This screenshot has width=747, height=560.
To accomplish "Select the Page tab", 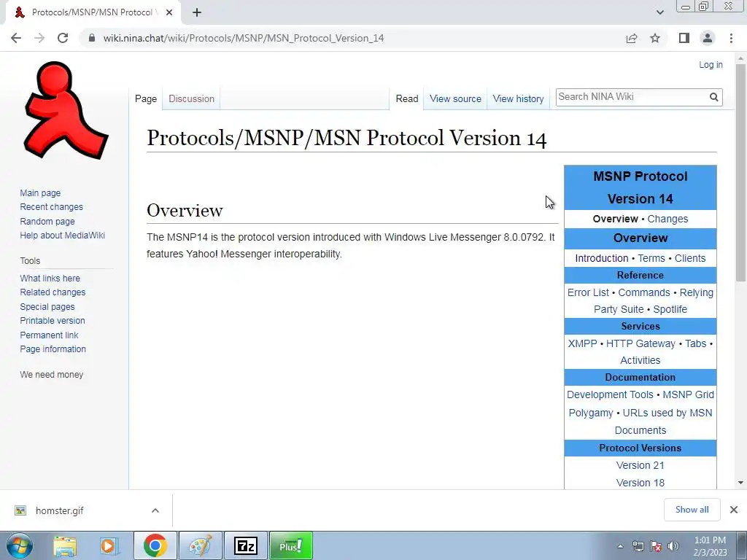I will (146, 99).
